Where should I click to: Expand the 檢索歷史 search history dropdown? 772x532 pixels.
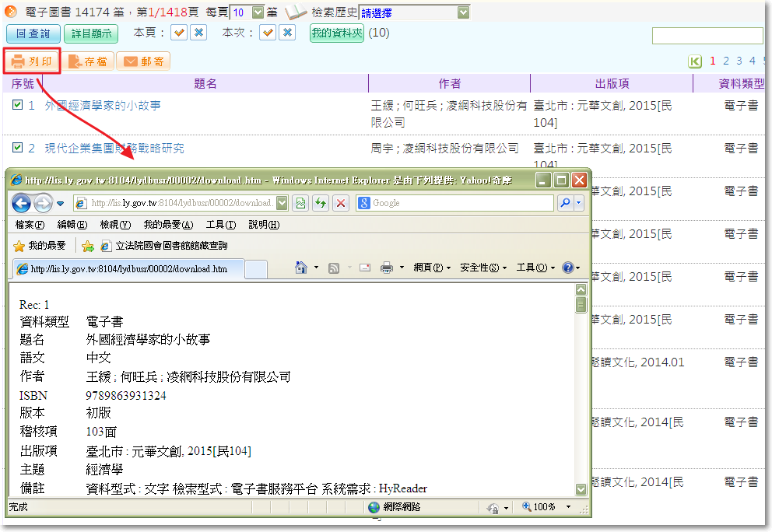[464, 12]
